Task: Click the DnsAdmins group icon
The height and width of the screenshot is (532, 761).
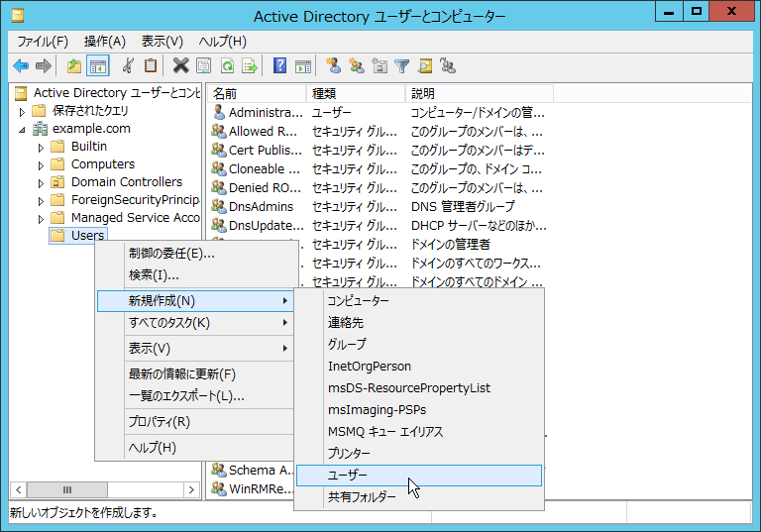Action: tap(219, 206)
